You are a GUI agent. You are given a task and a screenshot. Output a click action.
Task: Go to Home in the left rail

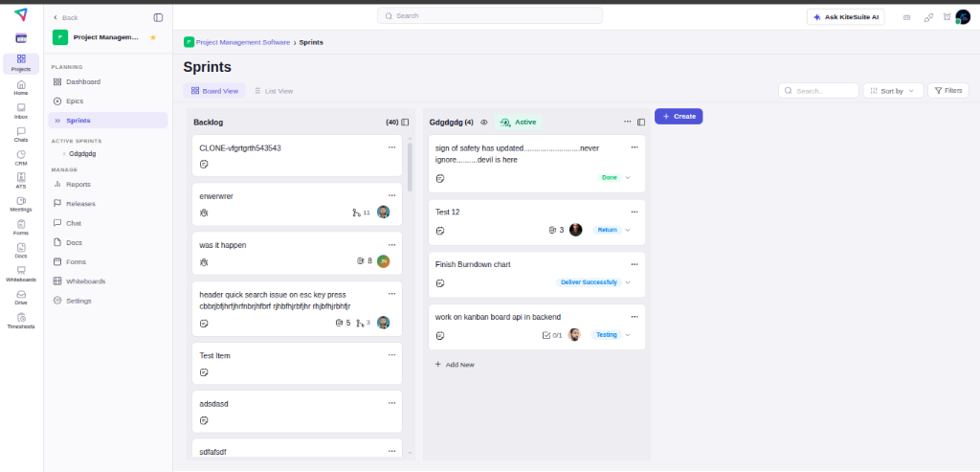point(21,87)
